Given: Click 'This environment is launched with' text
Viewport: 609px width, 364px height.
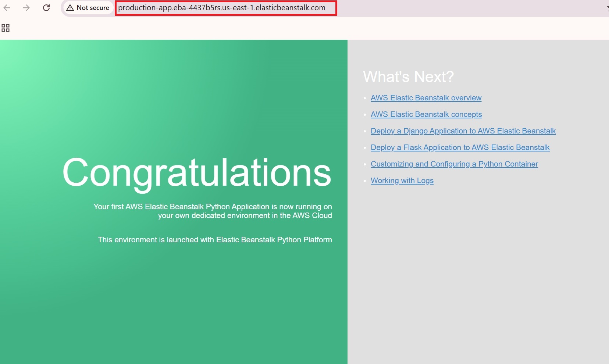Looking at the screenshot, I should (215, 240).
